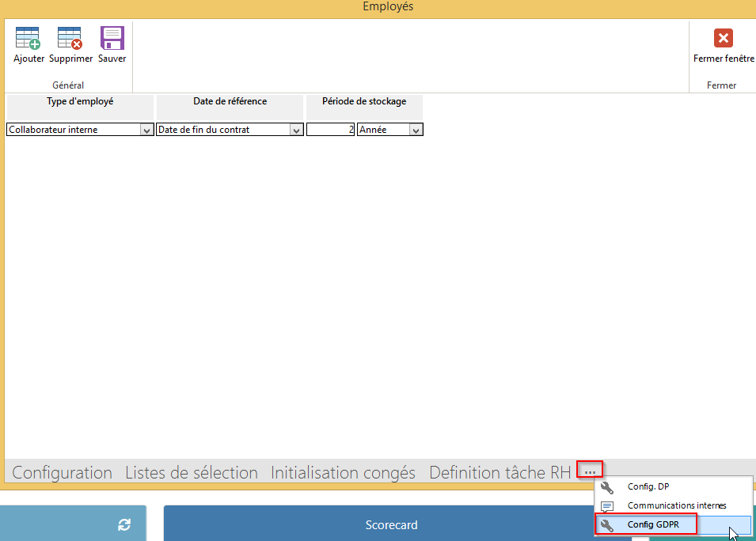Click the Type d'employé column header
Screen dimensions: 756x541
pos(80,102)
